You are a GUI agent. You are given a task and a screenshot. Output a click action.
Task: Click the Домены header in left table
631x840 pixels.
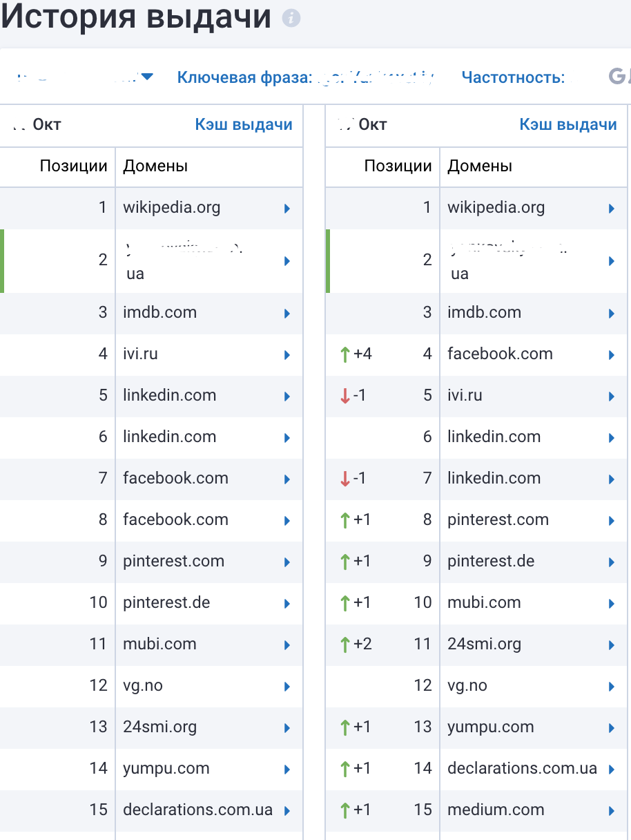tap(155, 166)
